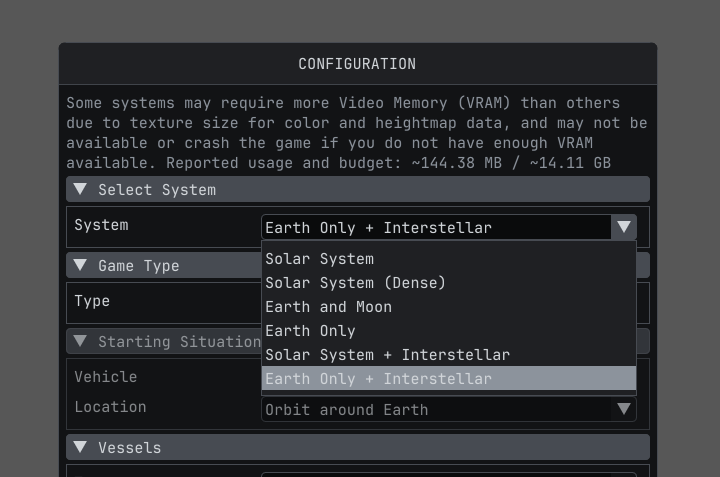
Task: Click the Type row label
Action: [92, 301]
